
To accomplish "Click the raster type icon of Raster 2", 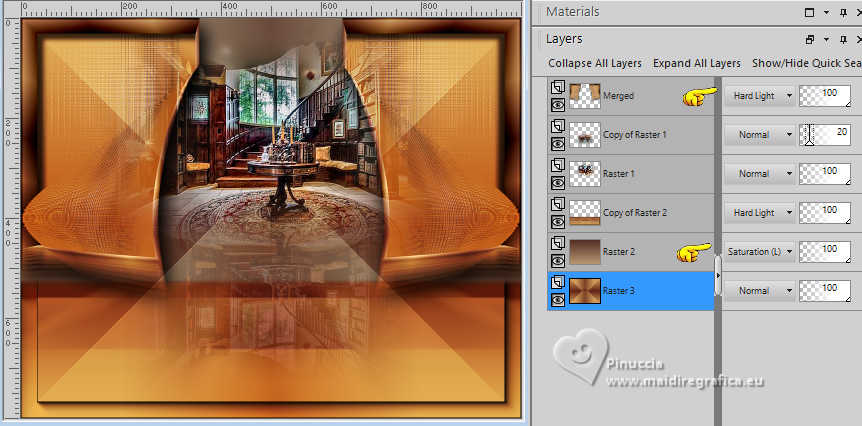I will [558, 244].
